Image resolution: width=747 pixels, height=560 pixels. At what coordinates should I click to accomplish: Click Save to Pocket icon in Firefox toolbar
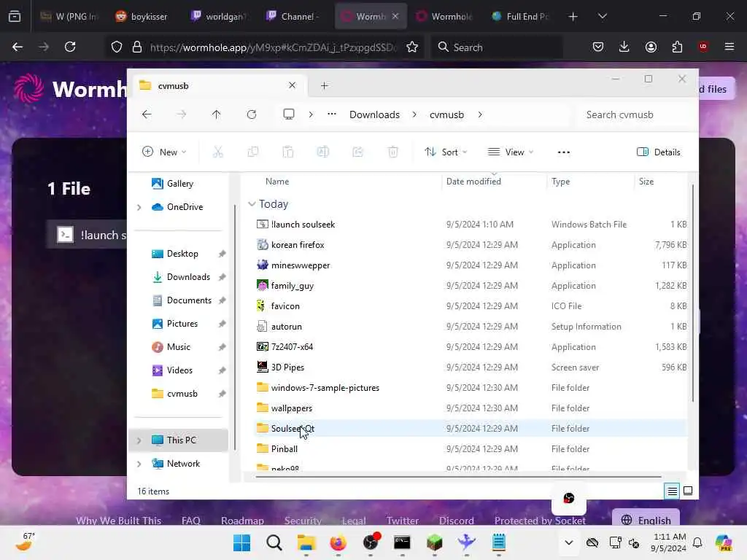598,47
